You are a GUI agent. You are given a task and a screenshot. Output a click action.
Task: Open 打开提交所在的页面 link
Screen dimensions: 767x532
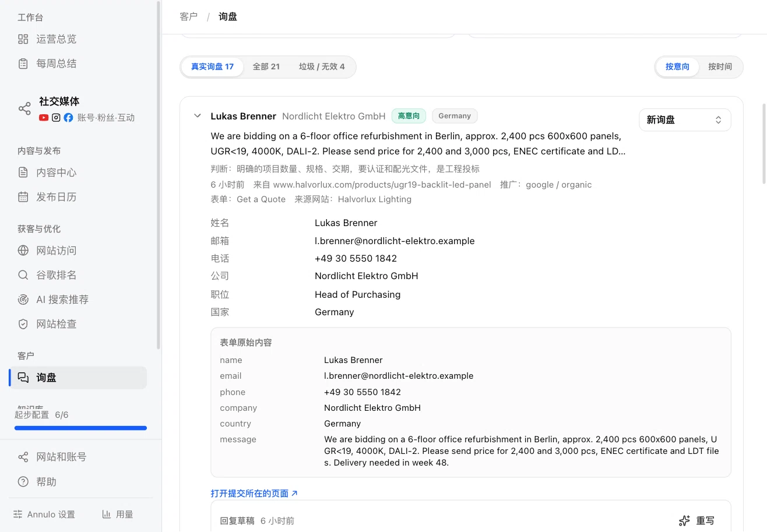point(254,494)
